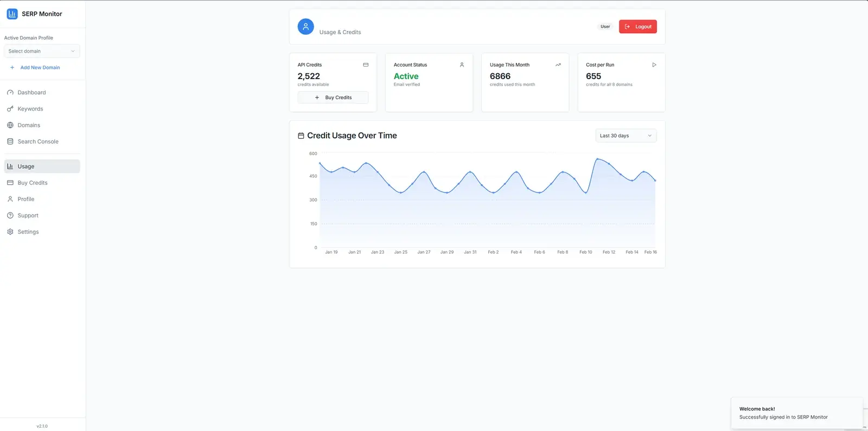The width and height of the screenshot is (868, 431).
Task: Open the Profile page
Action: (42, 199)
